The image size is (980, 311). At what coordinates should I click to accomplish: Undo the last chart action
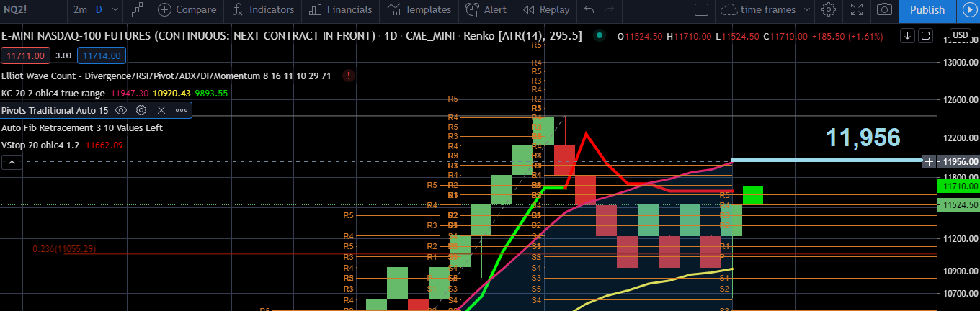[589, 10]
